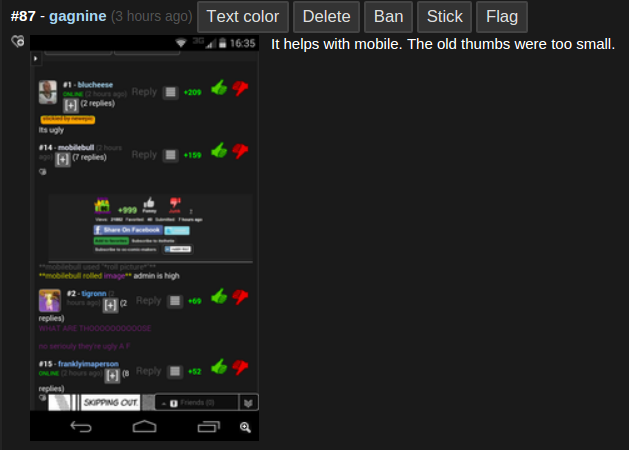The image size is (629, 450).
Task: Click the green thumbs up on blucheese's comment
Action: pos(219,89)
